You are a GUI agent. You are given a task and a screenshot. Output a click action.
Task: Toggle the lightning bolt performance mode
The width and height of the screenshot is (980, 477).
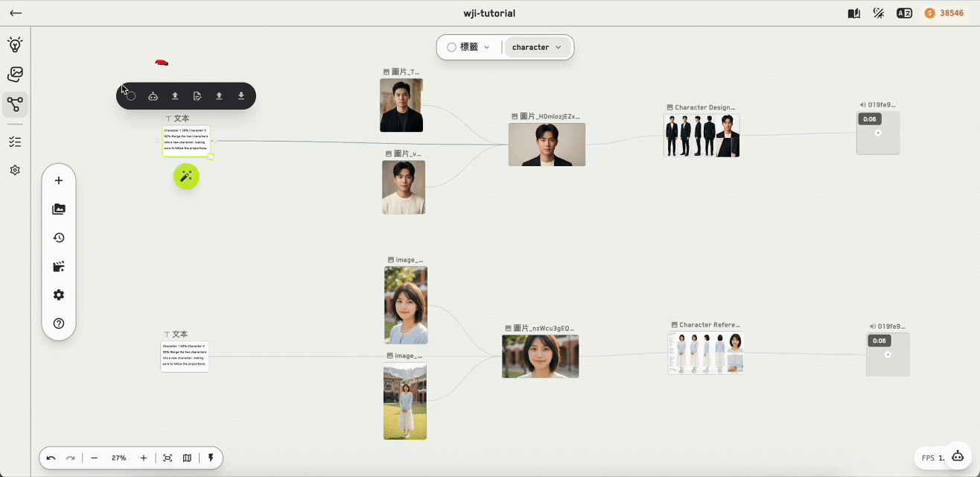click(x=211, y=458)
